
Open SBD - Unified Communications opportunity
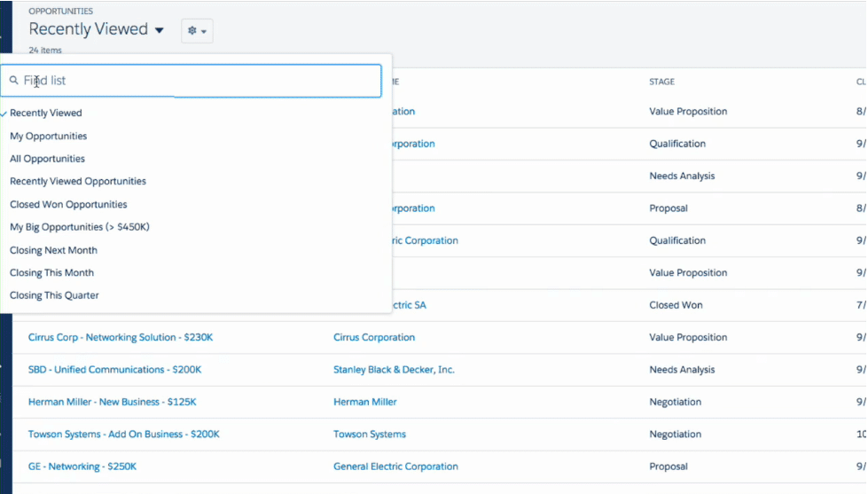[115, 370]
